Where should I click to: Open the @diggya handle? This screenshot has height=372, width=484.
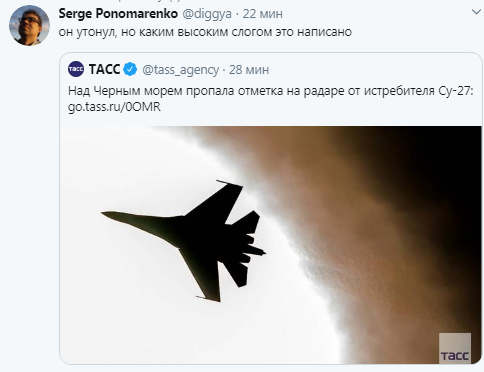tap(207, 14)
